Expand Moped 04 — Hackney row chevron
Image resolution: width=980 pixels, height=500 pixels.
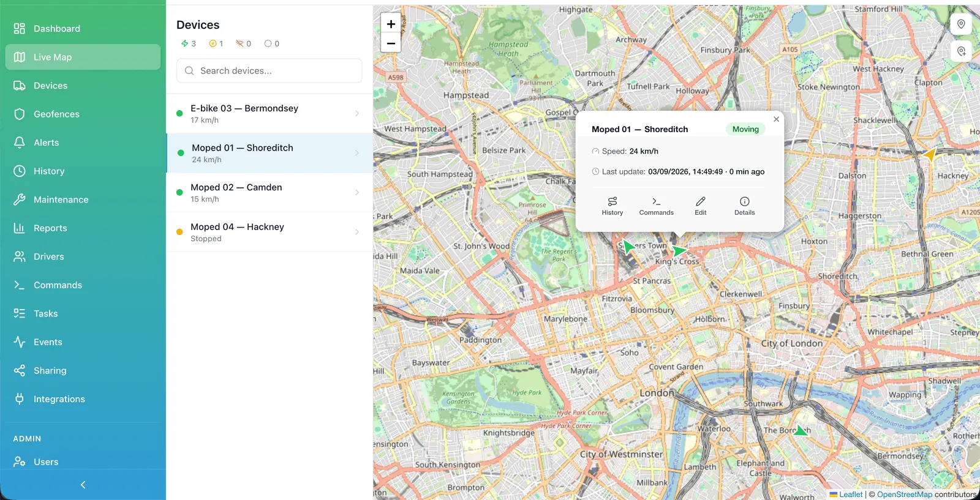coord(357,232)
